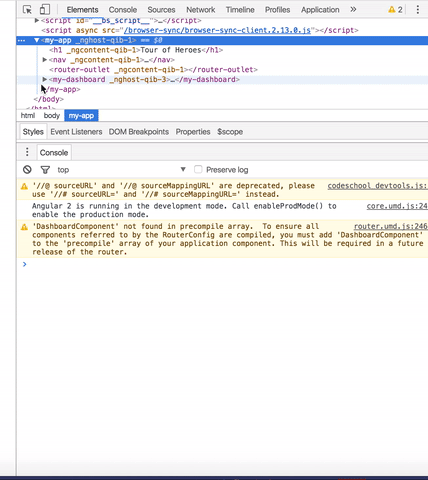Select the Console drawer tab
The width and height of the screenshot is (428, 480).
[x=54, y=152]
